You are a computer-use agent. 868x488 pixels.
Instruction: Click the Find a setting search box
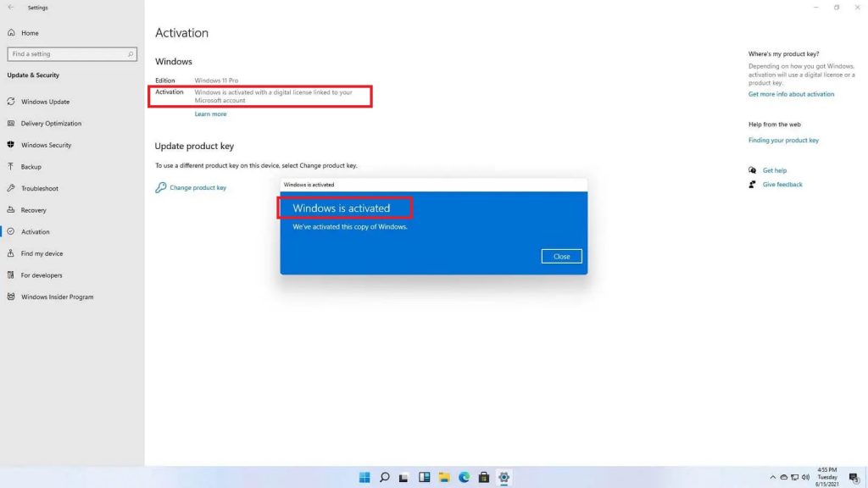click(72, 54)
